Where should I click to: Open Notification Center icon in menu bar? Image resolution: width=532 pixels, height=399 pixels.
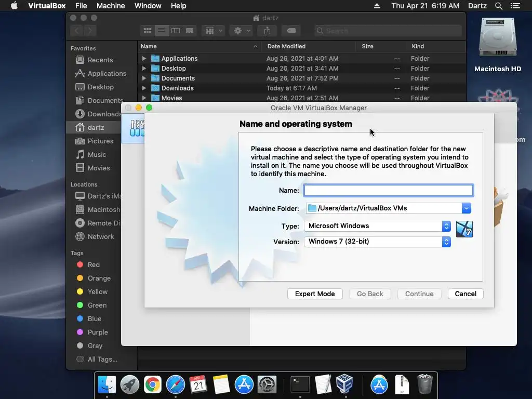pos(515,6)
